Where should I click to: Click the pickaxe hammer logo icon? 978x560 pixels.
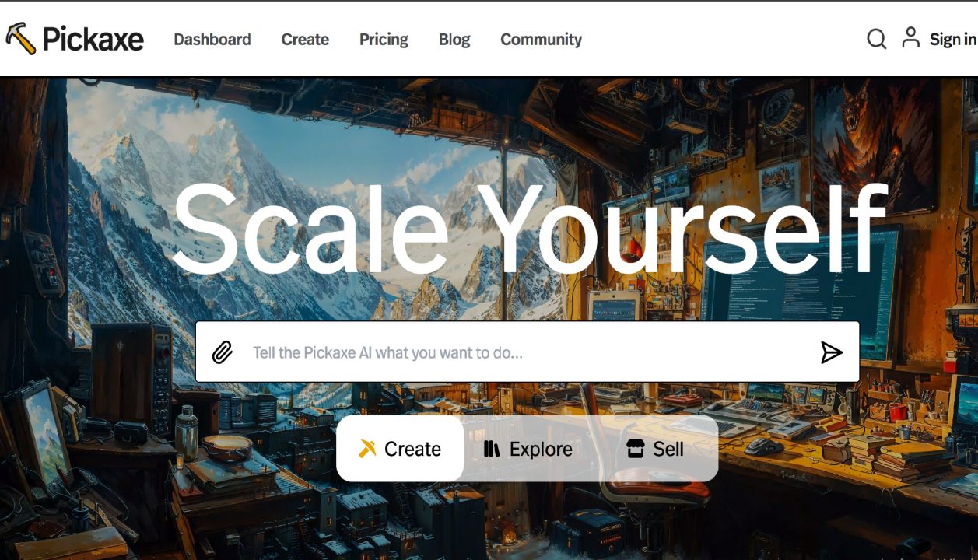coord(21,38)
